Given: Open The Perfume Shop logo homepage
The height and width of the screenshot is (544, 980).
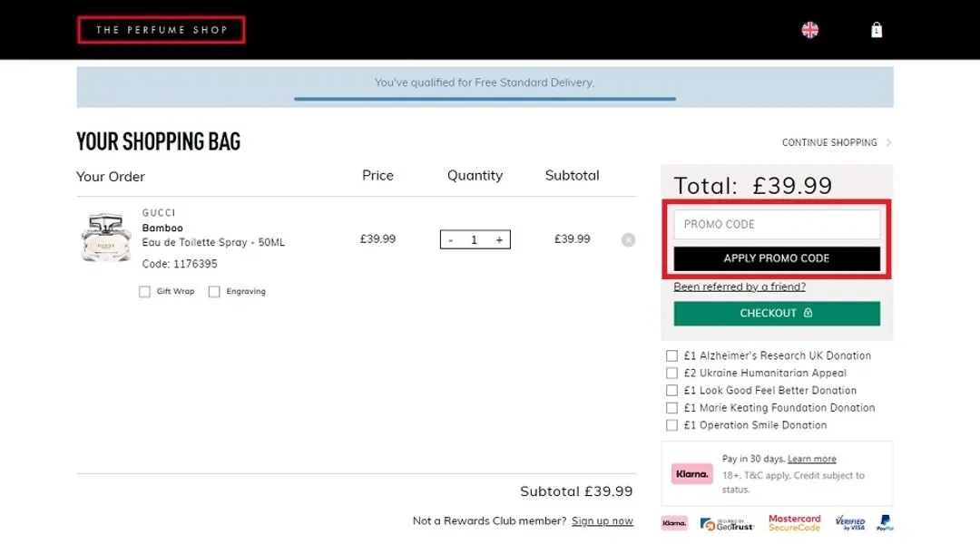Looking at the screenshot, I should (x=162, y=30).
